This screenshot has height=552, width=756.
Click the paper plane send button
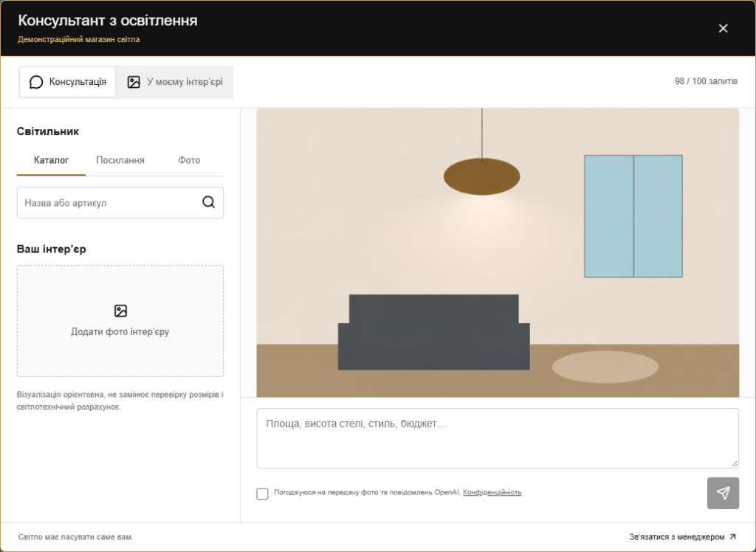point(723,493)
